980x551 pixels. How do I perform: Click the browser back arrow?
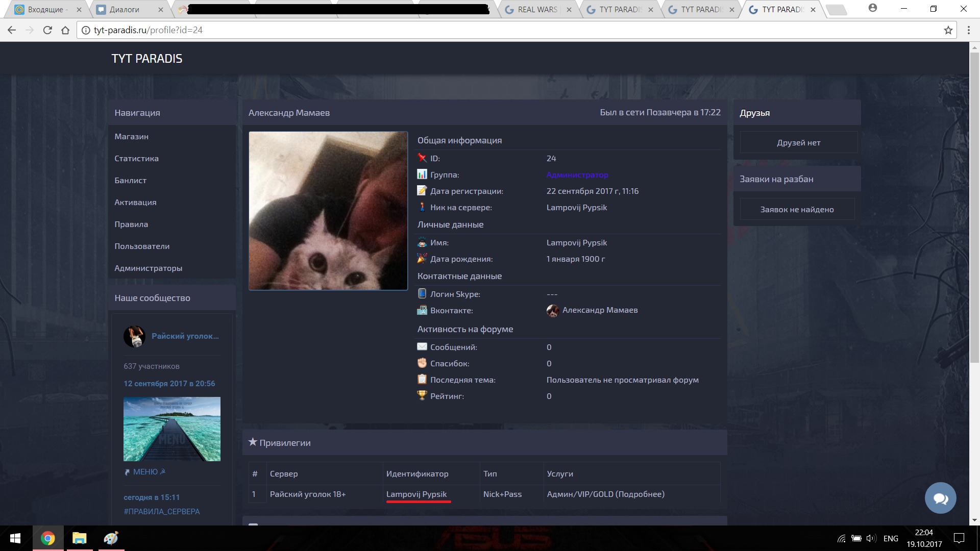(x=12, y=30)
